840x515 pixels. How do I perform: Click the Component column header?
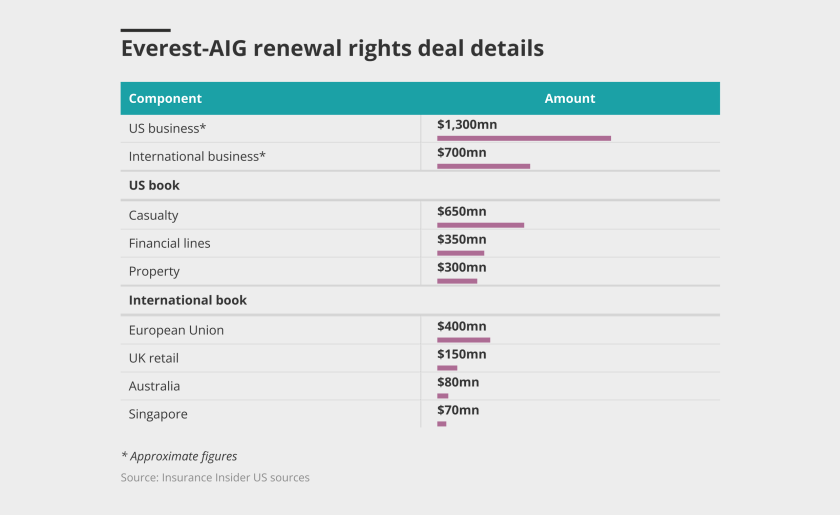[x=165, y=98]
